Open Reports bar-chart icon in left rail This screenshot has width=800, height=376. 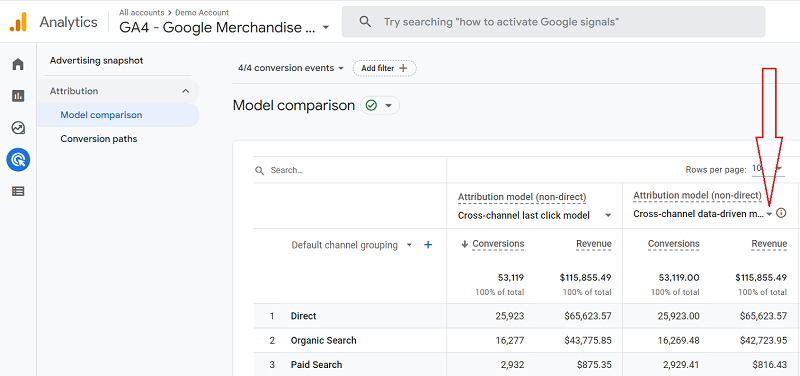click(18, 96)
